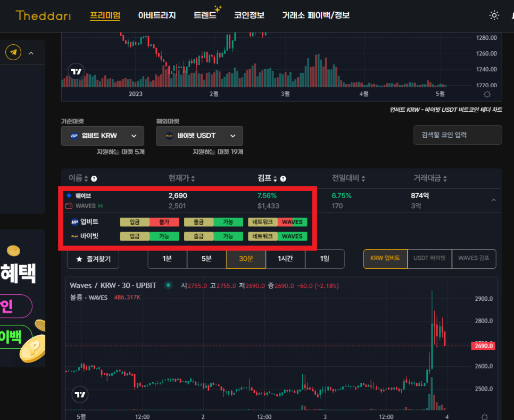Click the gold coin icon in banner

13,251
